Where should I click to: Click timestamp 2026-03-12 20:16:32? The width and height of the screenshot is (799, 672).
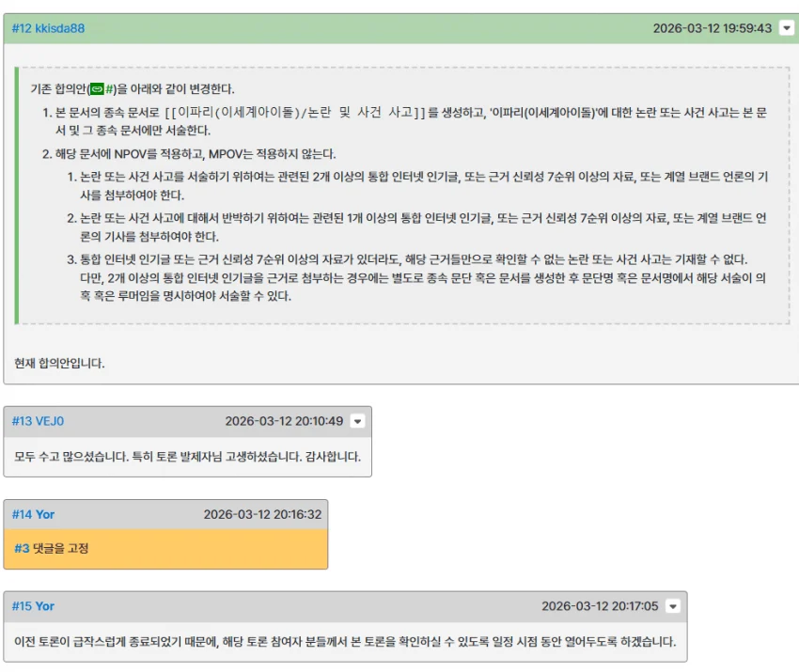tap(262, 514)
